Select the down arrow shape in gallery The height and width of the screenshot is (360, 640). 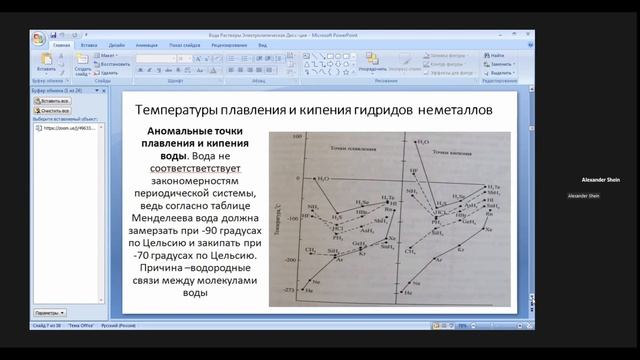338,64
